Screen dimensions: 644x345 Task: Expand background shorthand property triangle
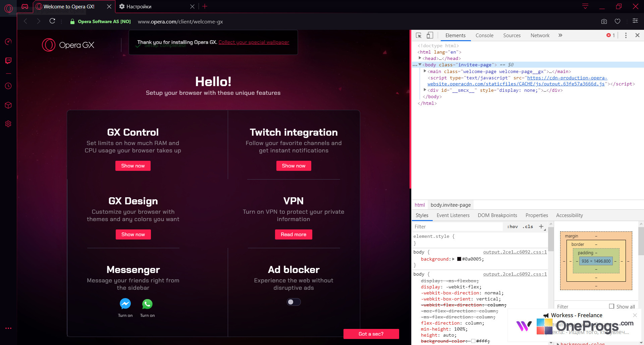click(x=453, y=259)
